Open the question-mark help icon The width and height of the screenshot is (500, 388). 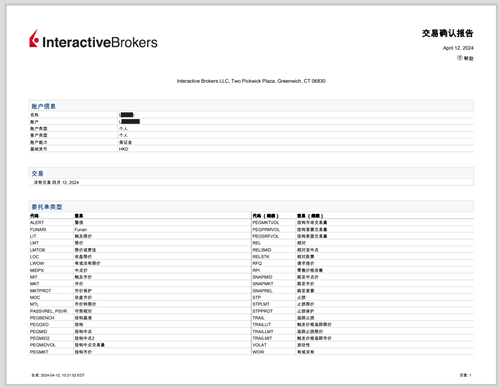tap(459, 58)
